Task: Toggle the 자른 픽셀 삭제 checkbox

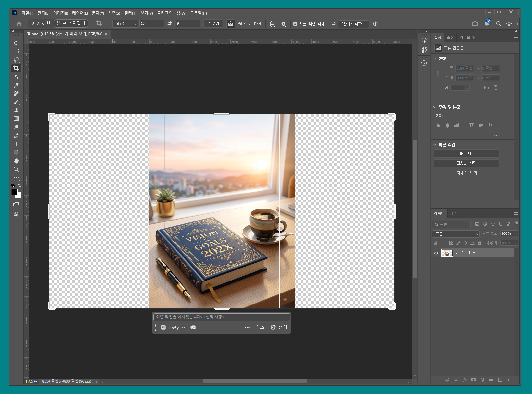Action: point(295,24)
